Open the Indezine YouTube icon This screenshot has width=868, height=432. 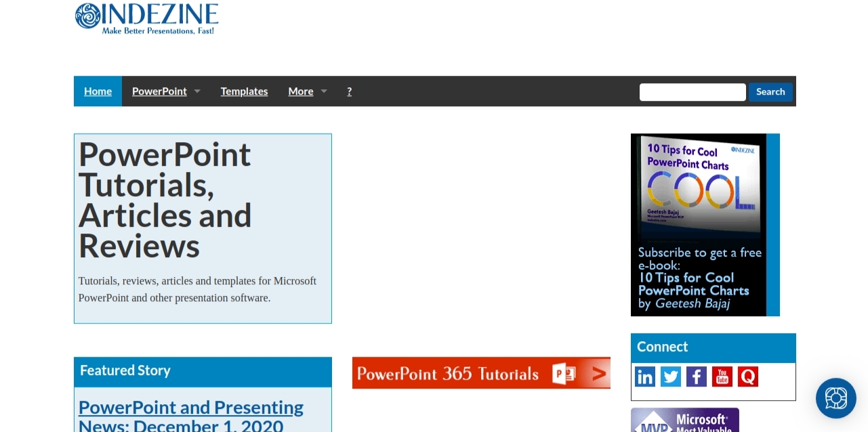click(x=722, y=376)
